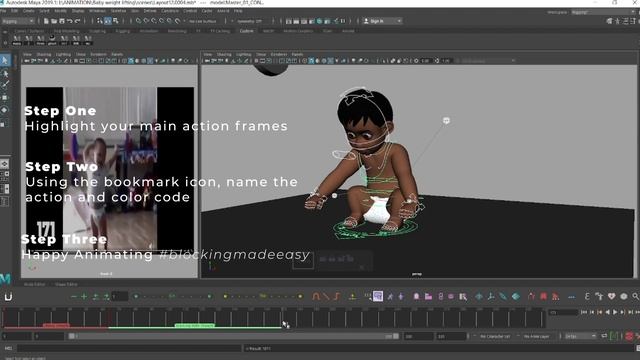Switch to the Custom shelf tab
The width and height of the screenshot is (640, 360).
click(x=246, y=31)
